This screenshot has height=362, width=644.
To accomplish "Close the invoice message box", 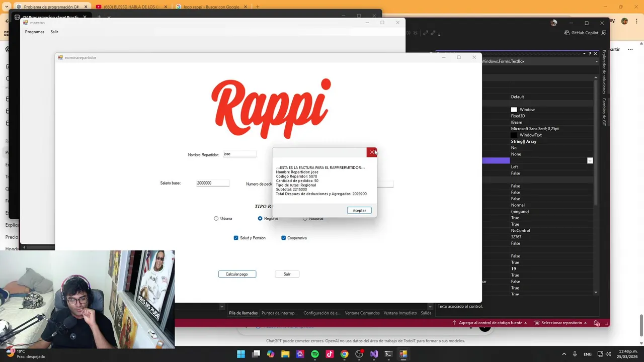I will coord(372,152).
